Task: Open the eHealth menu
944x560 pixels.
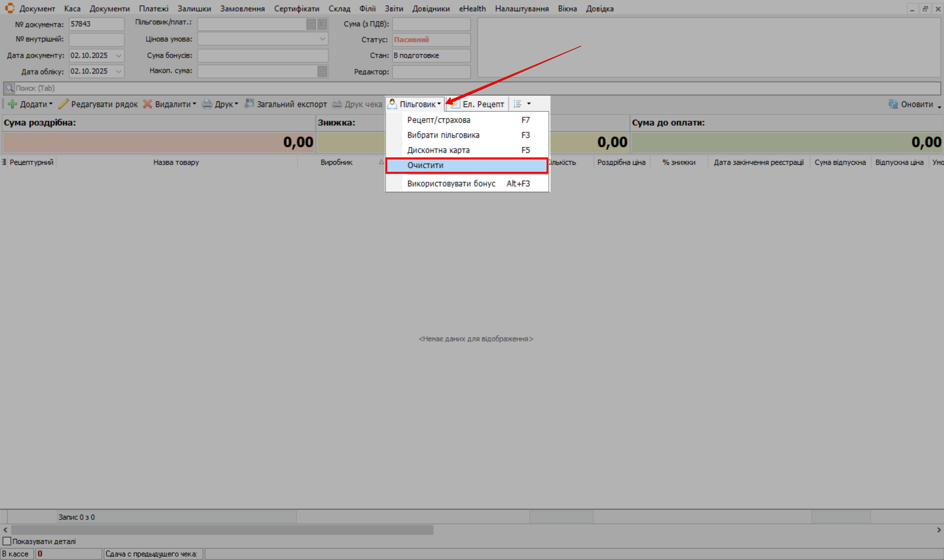Action: 472,9
